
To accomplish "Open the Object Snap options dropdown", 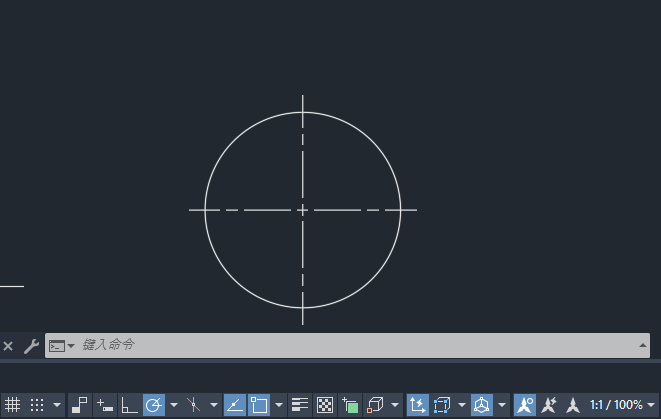I will 279,405.
